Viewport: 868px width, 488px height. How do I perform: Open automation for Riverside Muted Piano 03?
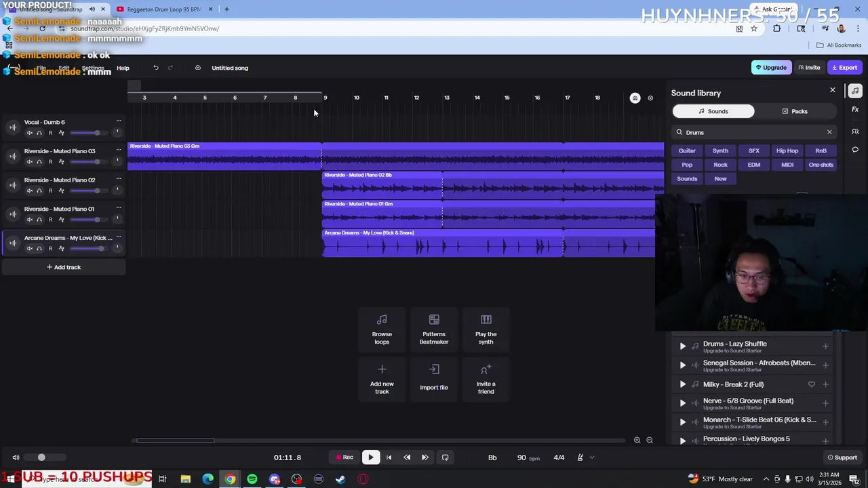click(x=61, y=162)
